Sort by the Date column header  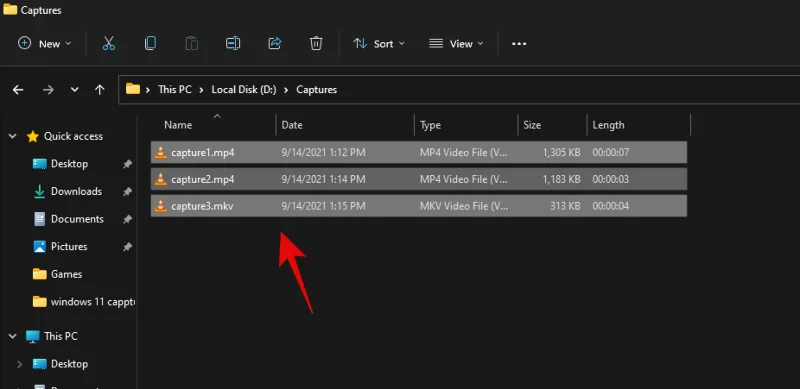point(292,125)
